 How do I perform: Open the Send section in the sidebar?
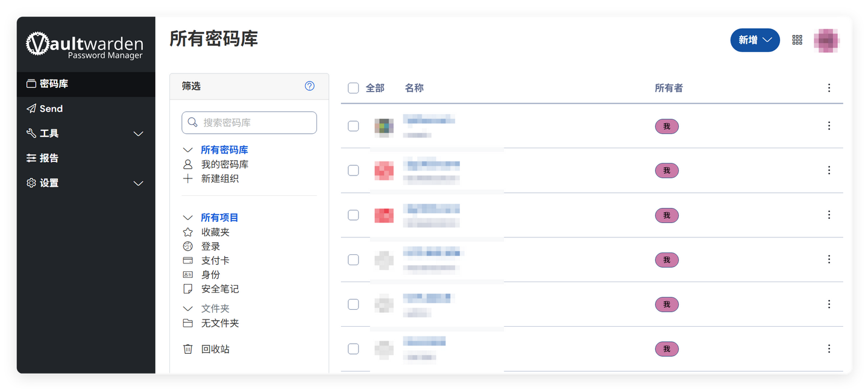[x=50, y=109]
